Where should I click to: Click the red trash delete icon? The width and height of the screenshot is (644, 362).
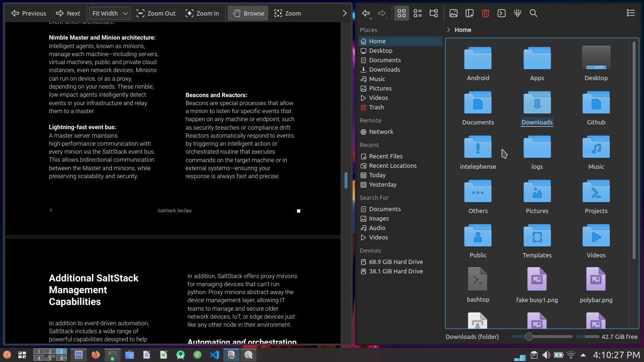click(486, 13)
